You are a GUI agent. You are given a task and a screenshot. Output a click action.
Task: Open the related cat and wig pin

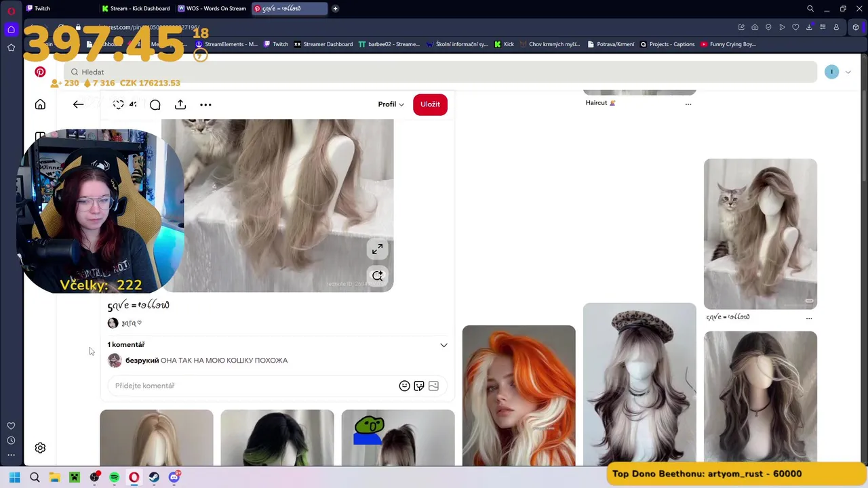(760, 234)
